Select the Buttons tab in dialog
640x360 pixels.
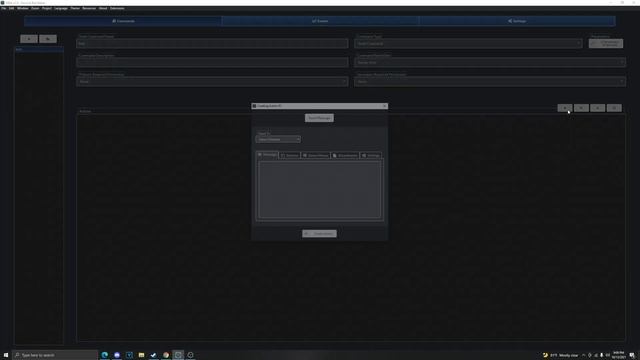[290, 156]
